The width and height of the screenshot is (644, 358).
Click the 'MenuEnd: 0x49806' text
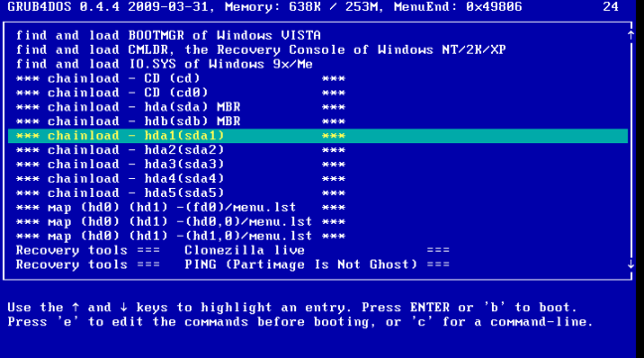tap(458, 7)
